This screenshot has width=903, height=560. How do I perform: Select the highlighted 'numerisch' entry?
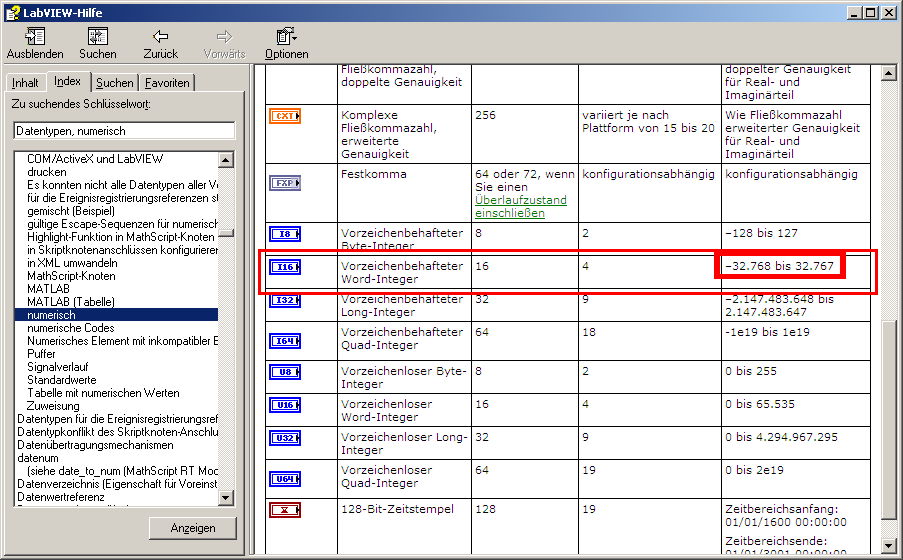[116, 315]
